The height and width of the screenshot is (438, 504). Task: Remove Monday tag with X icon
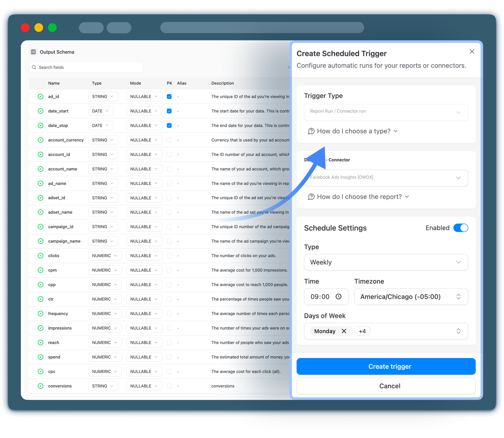[x=344, y=331]
